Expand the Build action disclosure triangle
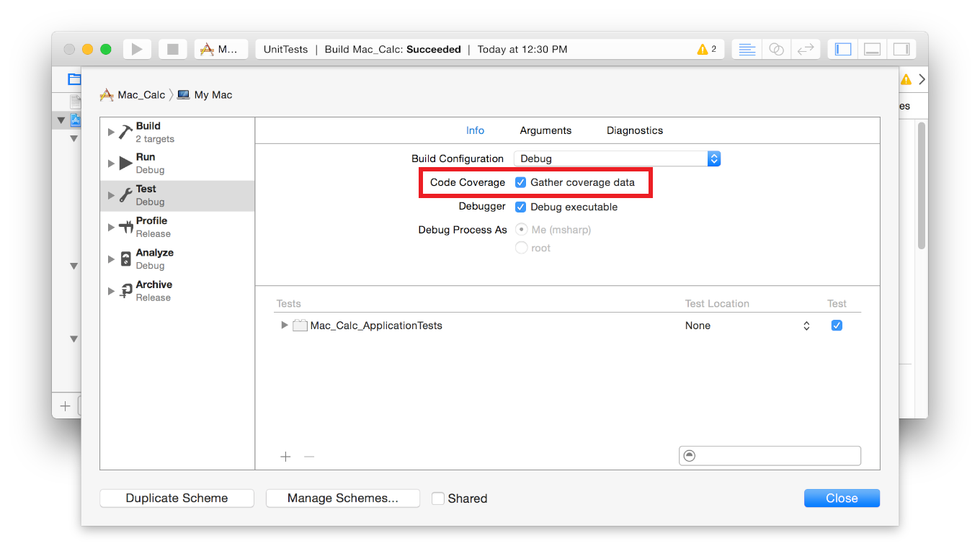Viewport: 980px width, 551px height. tap(111, 132)
